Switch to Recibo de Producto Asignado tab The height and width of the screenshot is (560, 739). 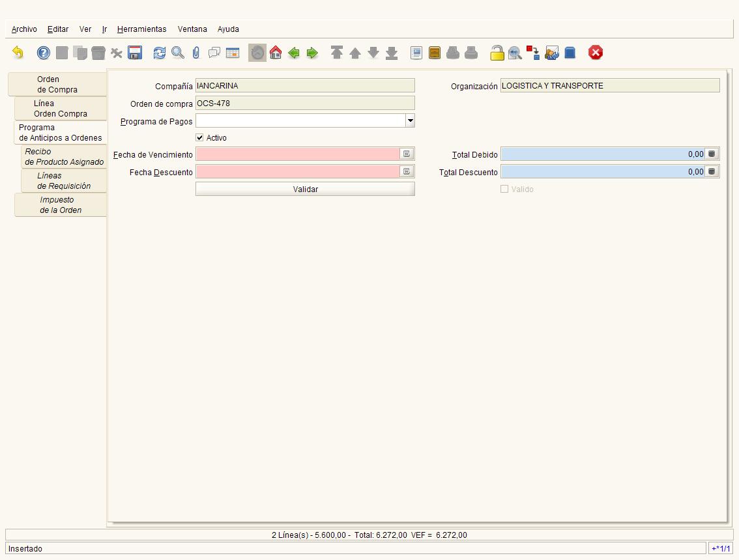click(64, 156)
